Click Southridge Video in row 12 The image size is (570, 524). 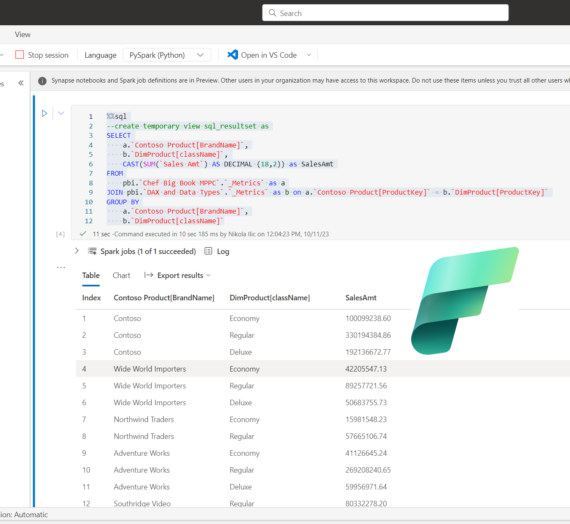[x=142, y=503]
